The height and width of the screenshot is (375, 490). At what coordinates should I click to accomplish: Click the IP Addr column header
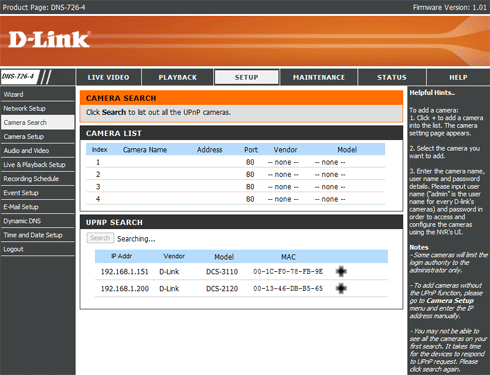[x=121, y=256]
